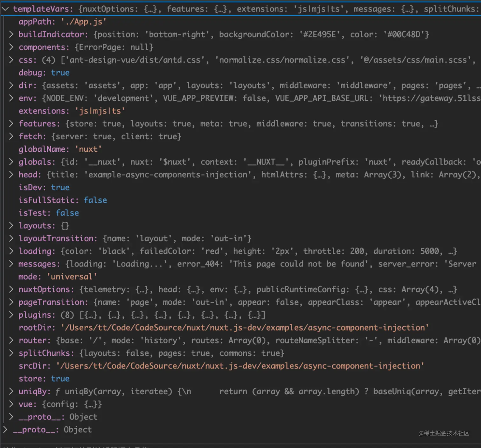
Task: Expand the loading object arrow
Action: [11, 251]
